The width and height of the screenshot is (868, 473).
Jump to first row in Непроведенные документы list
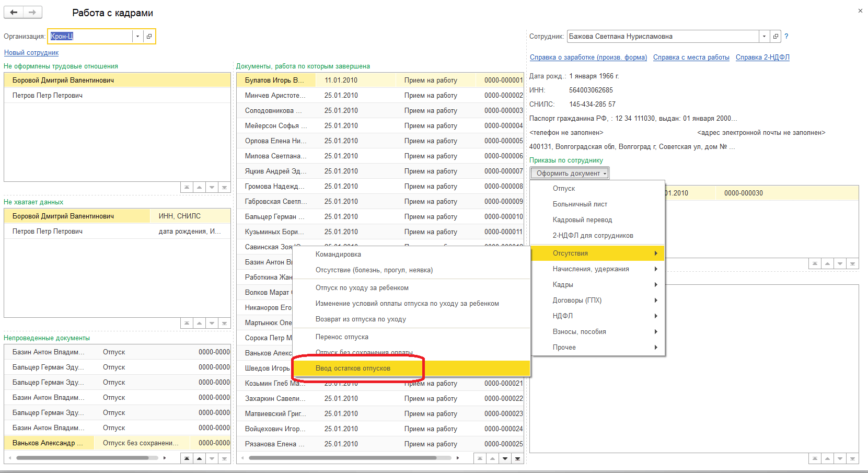(187, 458)
